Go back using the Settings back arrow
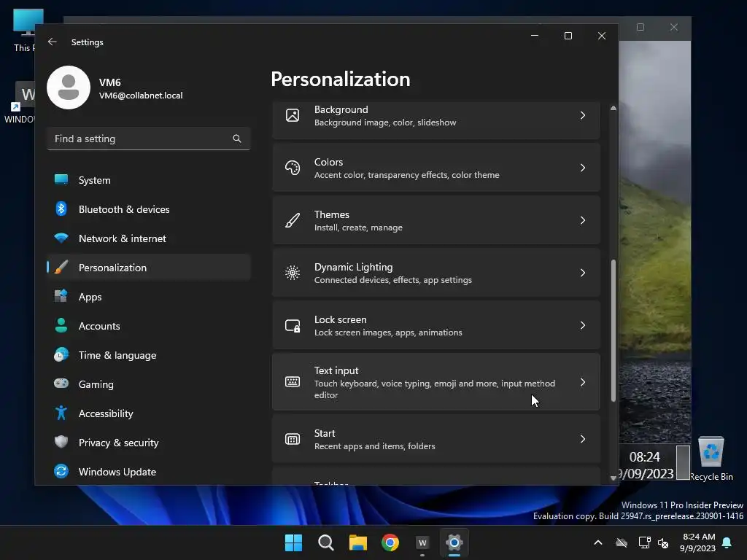747x560 pixels. (53, 42)
